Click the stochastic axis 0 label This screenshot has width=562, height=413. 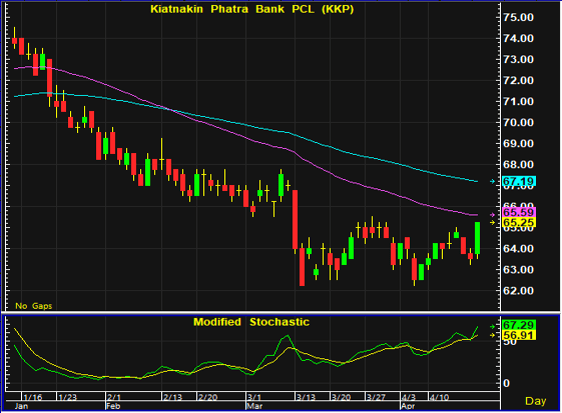point(506,383)
